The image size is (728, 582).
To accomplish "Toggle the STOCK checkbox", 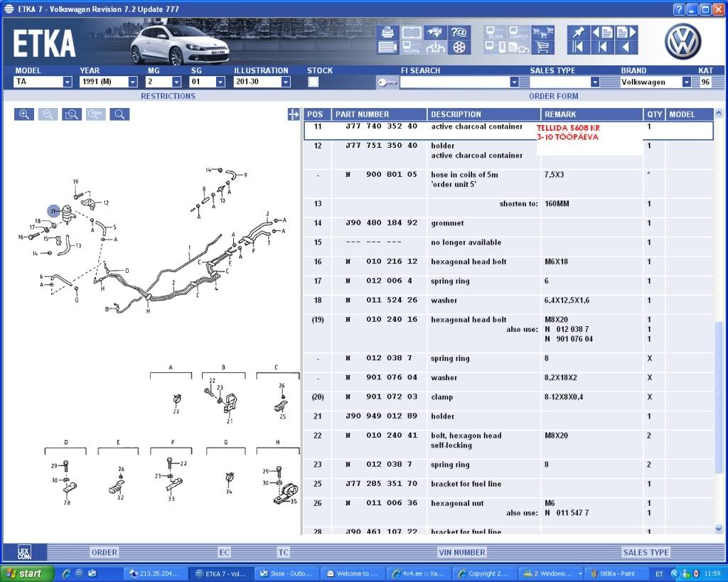I will [x=314, y=82].
